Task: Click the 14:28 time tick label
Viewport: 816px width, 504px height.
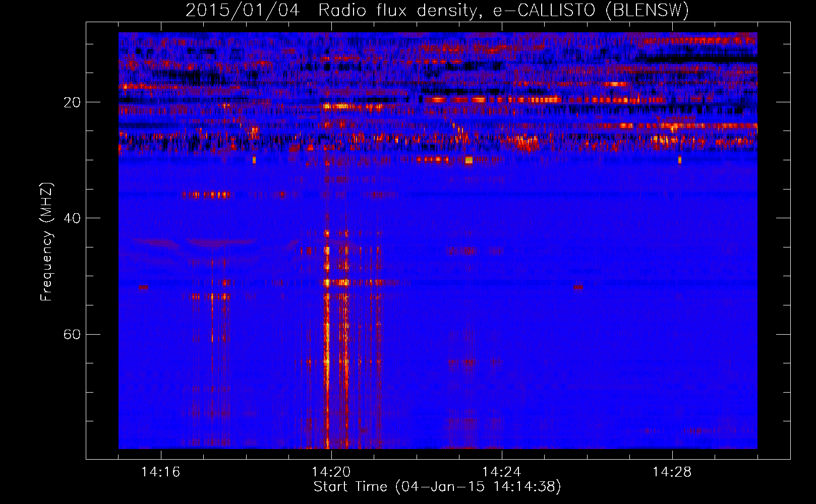Action: [x=672, y=472]
